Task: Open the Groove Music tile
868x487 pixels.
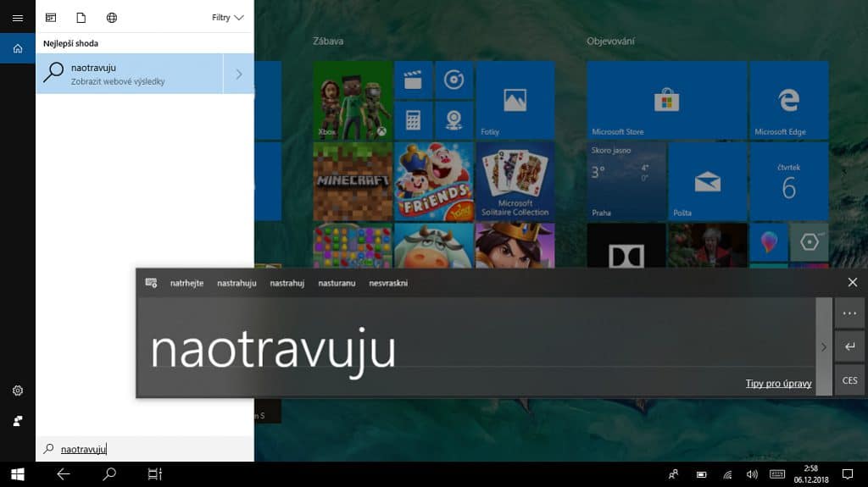Action: pyautogui.click(x=454, y=80)
